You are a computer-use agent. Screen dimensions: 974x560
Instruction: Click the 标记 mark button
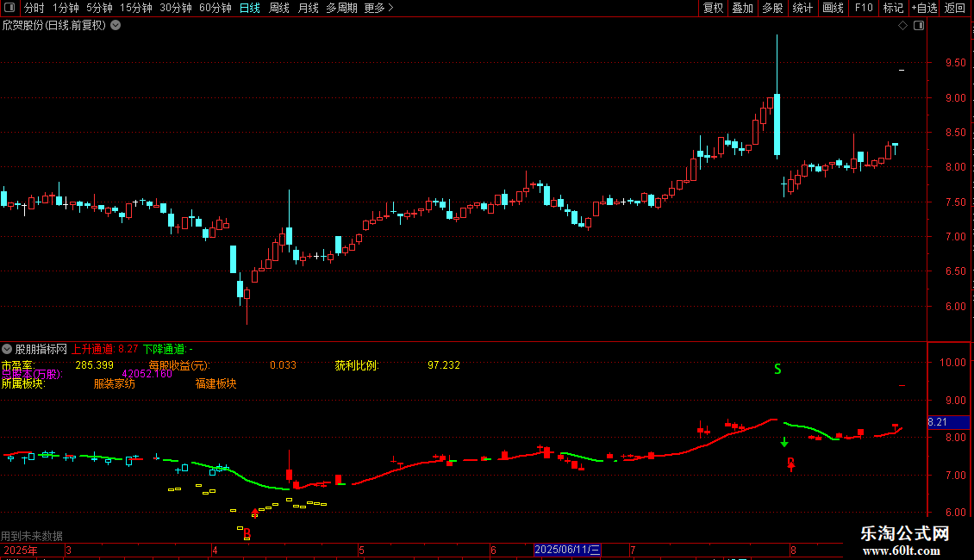893,8
